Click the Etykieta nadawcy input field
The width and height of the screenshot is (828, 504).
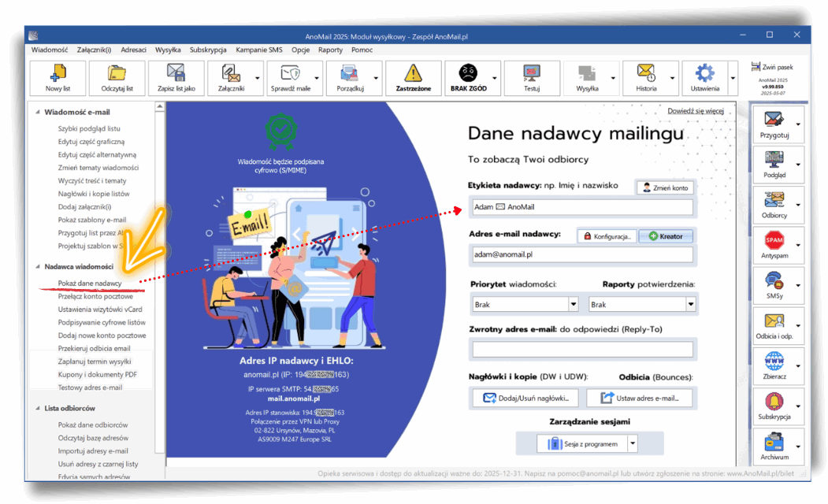[582, 207]
